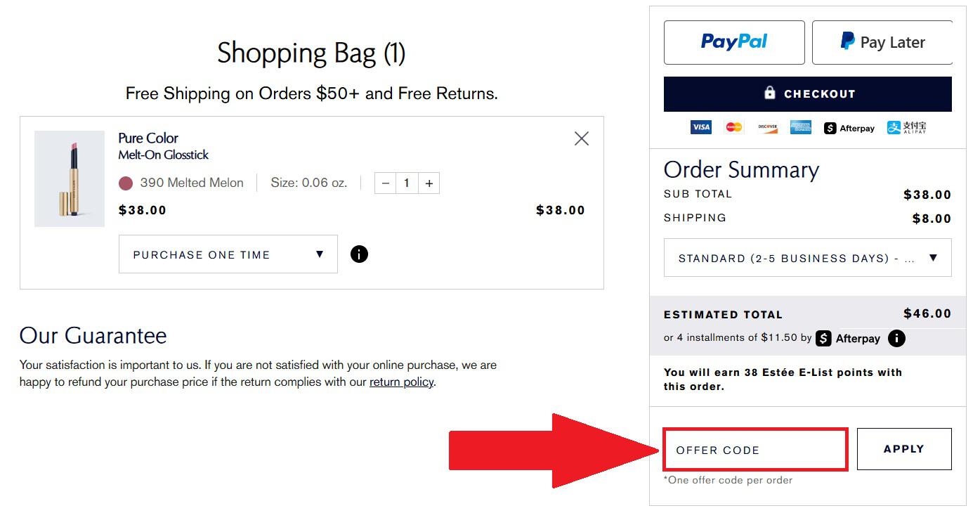
Task: Click the Visa card icon
Action: click(700, 127)
